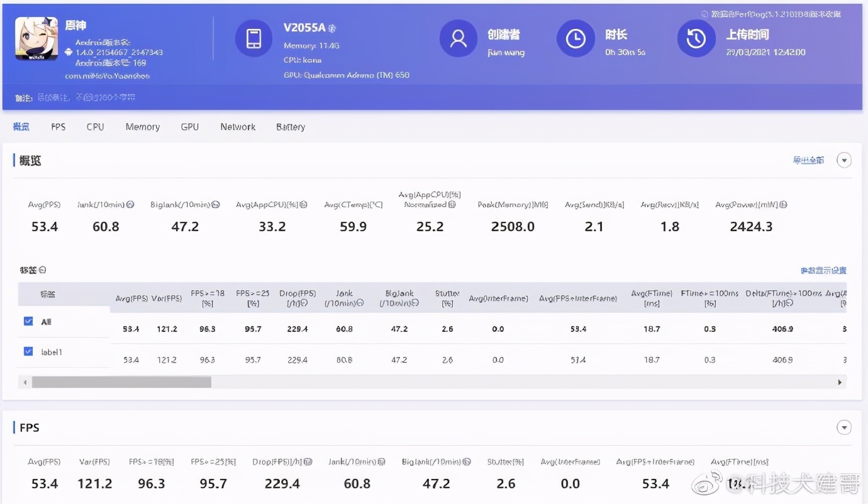Uncheck the label1 checkbox
The width and height of the screenshot is (868, 504).
[28, 351]
